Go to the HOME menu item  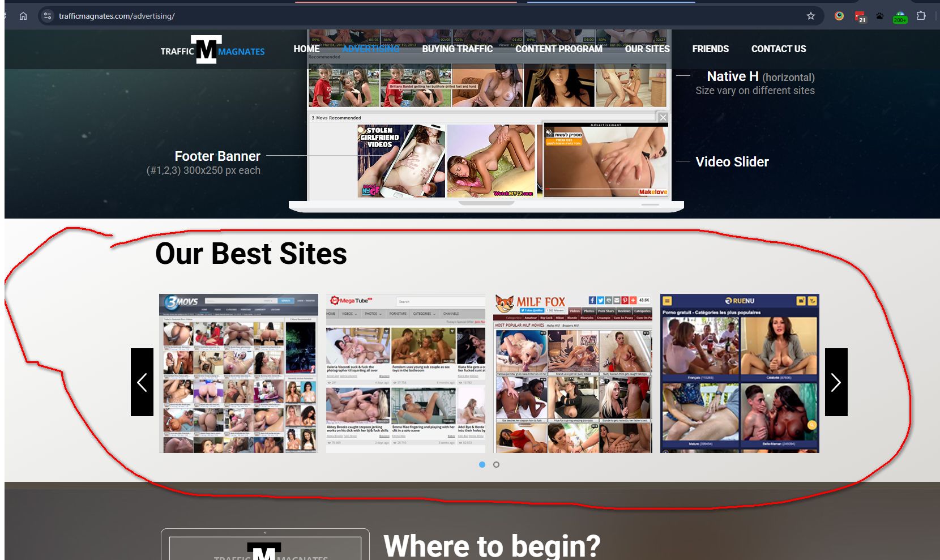tap(306, 49)
